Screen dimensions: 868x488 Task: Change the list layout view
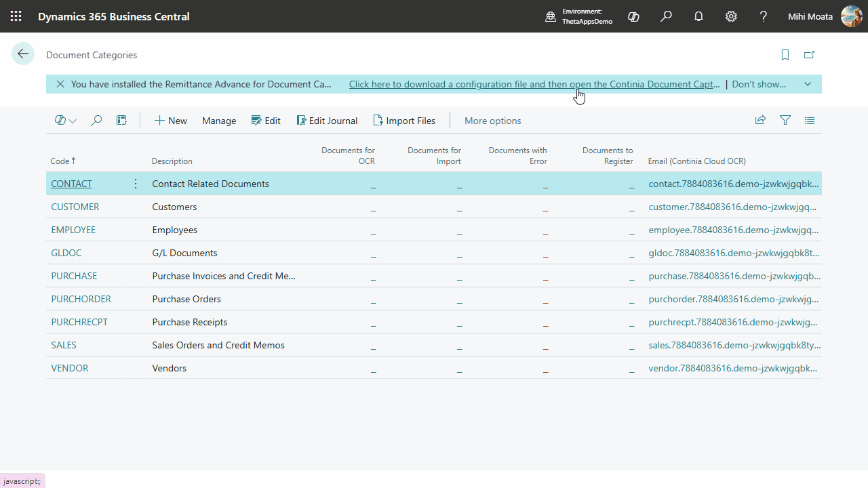tap(810, 121)
